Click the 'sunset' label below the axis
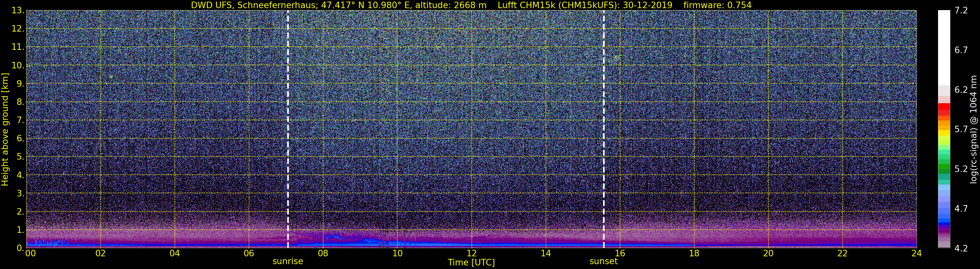 603,262
